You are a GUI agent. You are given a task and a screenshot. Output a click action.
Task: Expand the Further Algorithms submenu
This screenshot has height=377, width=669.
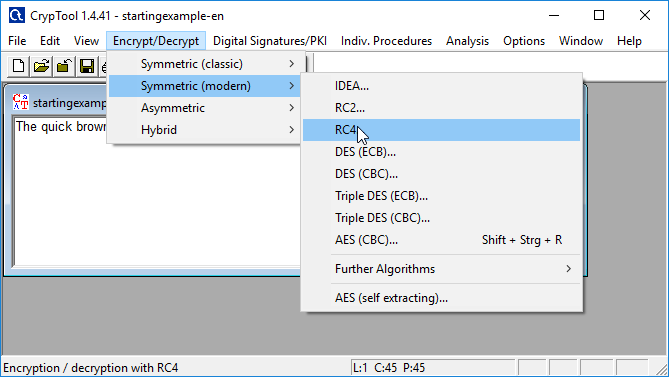click(441, 269)
